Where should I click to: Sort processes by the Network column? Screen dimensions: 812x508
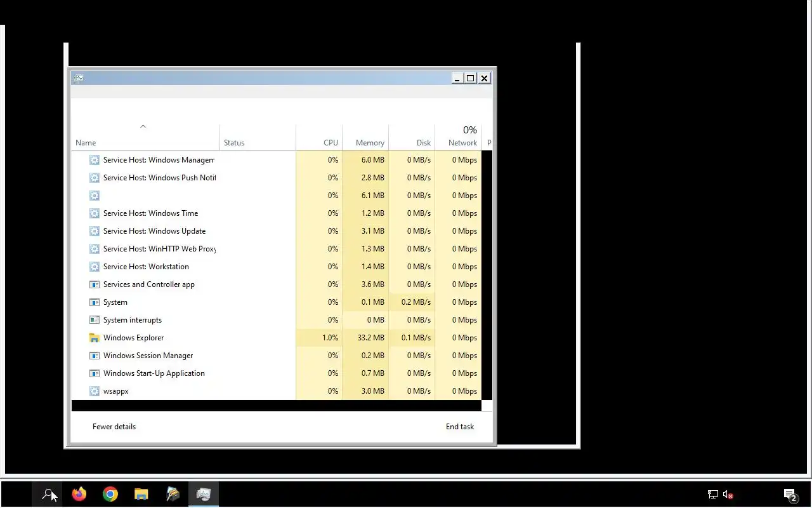tap(462, 143)
